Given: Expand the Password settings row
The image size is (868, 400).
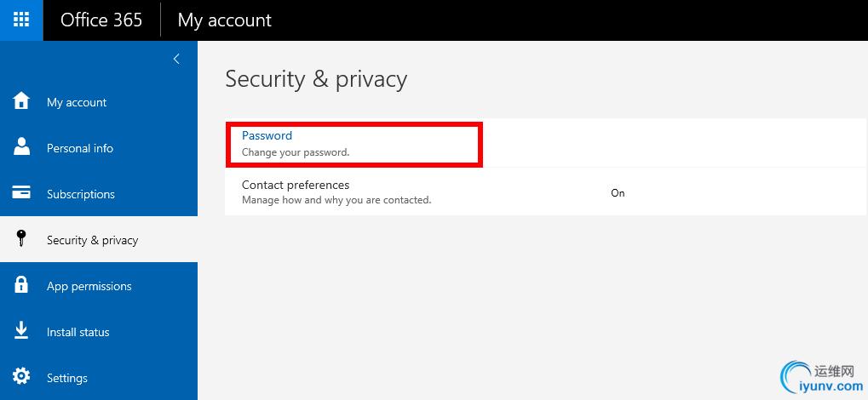Looking at the screenshot, I should 545,143.
